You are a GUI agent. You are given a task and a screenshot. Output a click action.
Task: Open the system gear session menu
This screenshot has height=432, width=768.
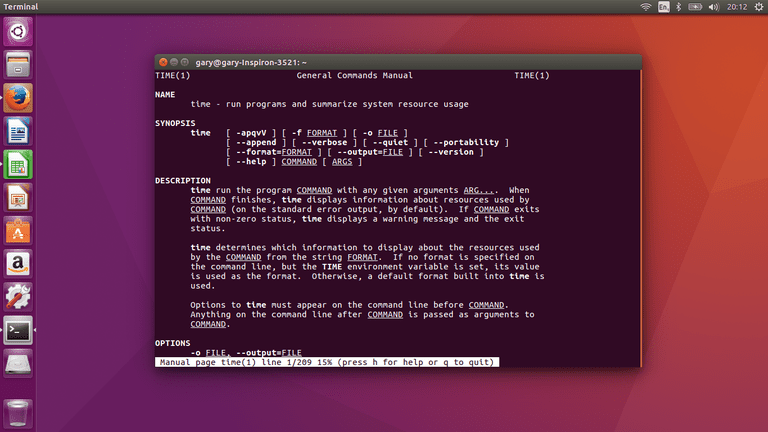(756, 7)
